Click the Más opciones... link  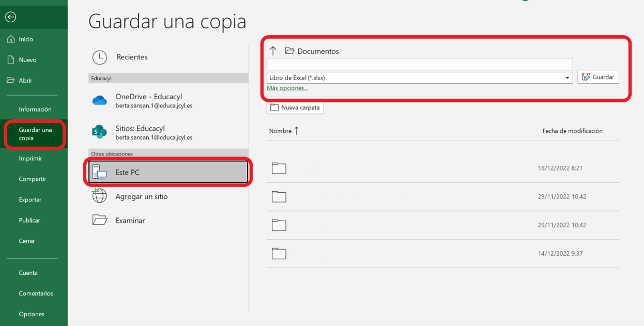(x=287, y=88)
